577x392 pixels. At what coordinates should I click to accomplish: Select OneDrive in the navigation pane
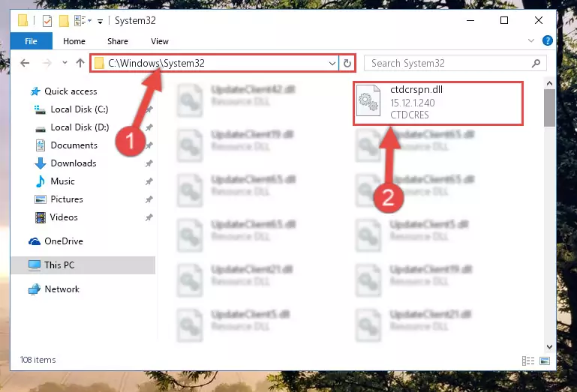pyautogui.click(x=64, y=241)
